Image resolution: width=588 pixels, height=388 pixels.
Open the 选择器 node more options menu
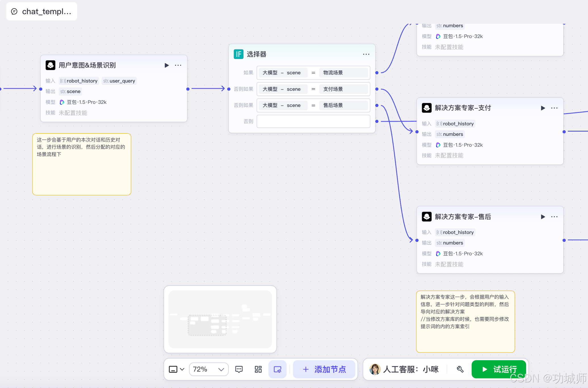pos(366,54)
